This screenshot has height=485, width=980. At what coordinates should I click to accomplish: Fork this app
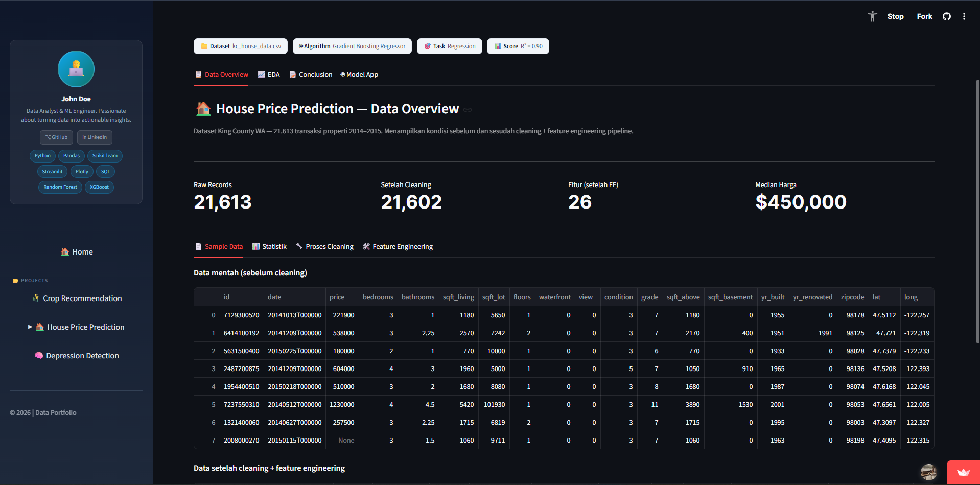924,16
